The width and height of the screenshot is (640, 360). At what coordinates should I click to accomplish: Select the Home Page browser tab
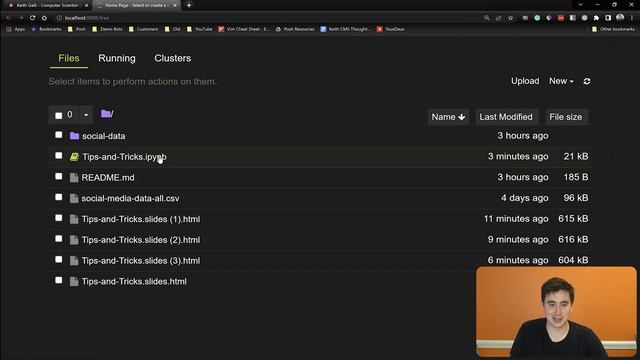[137, 5]
